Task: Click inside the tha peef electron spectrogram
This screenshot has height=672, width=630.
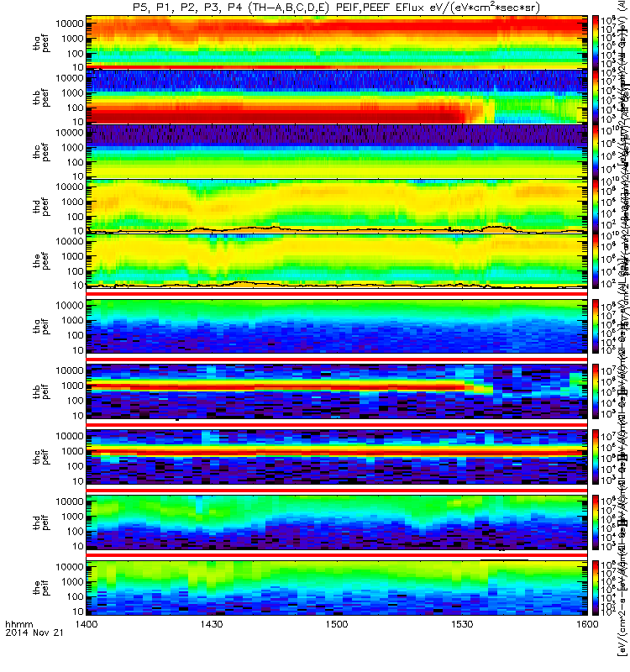Action: 337,42
